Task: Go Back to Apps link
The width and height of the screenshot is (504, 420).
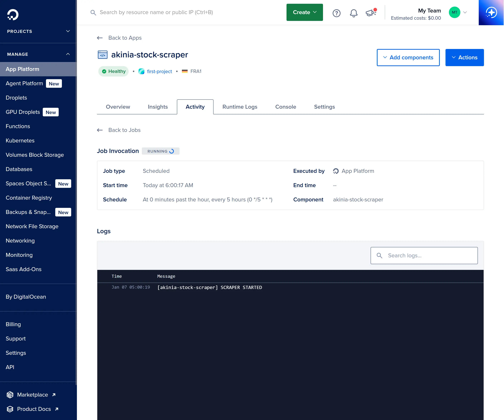Action: point(125,38)
